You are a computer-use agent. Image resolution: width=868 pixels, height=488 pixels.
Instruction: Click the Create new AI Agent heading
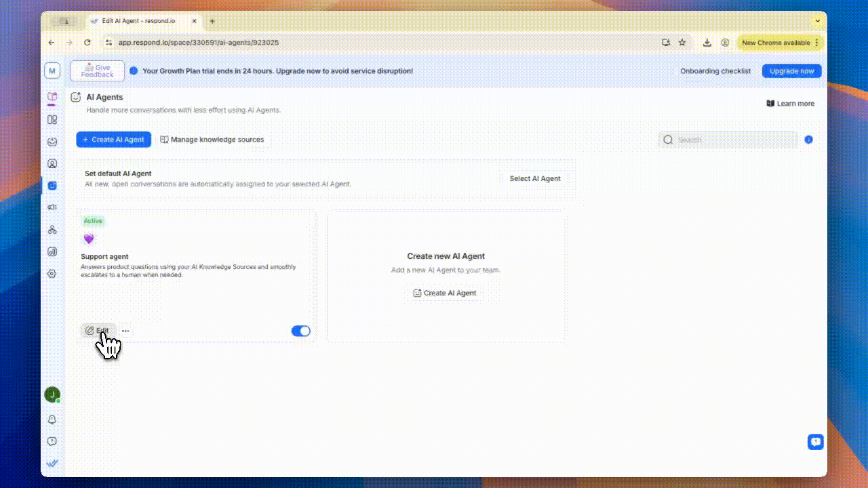click(x=446, y=256)
